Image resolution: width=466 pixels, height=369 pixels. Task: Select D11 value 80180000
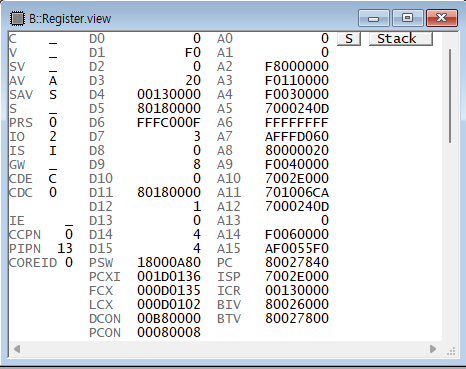(x=169, y=193)
